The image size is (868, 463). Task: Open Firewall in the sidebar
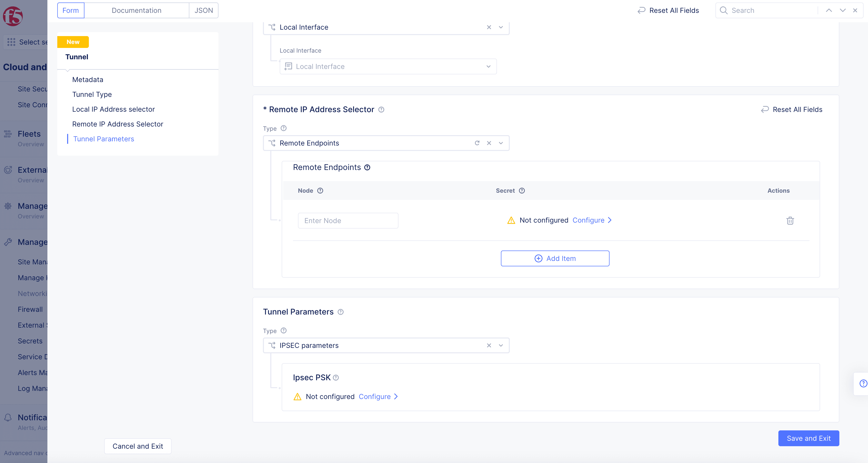[30, 309]
